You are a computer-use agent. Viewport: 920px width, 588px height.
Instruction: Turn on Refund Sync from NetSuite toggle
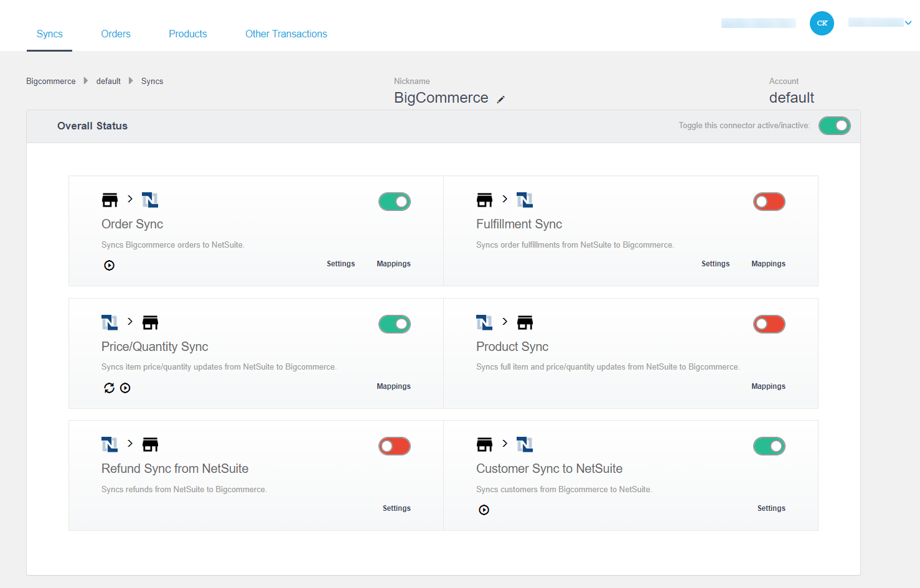(395, 446)
